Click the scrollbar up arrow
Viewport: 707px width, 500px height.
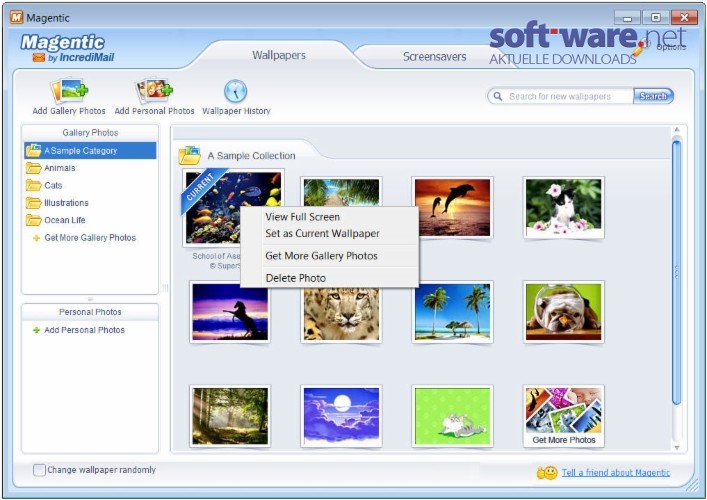(x=676, y=130)
